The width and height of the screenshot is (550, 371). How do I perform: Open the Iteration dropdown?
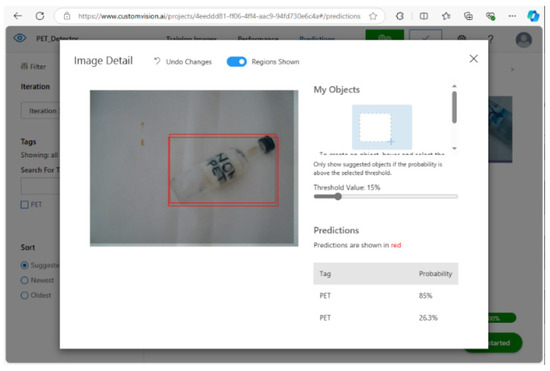click(40, 111)
